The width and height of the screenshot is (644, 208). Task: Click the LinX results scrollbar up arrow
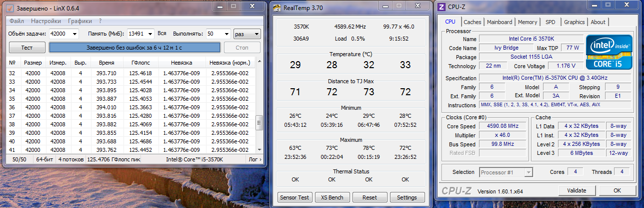(259, 62)
